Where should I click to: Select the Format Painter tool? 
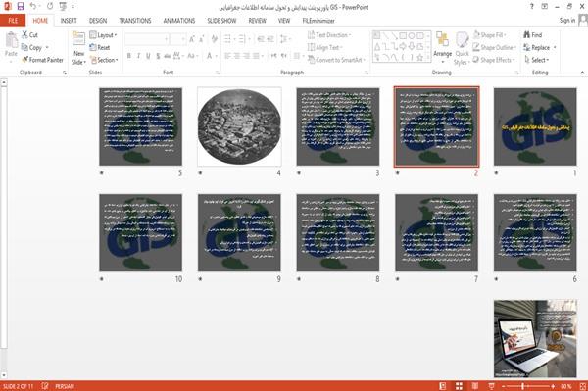click(42, 60)
